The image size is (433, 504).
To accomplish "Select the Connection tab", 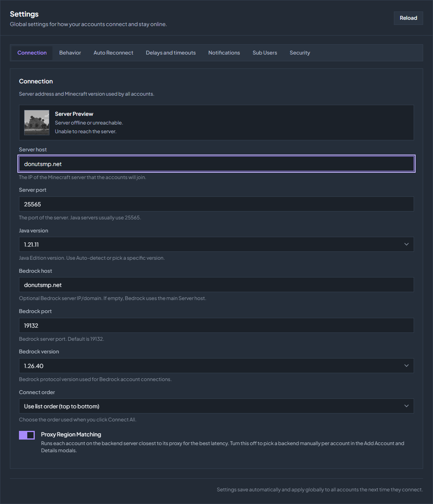I will [32, 53].
